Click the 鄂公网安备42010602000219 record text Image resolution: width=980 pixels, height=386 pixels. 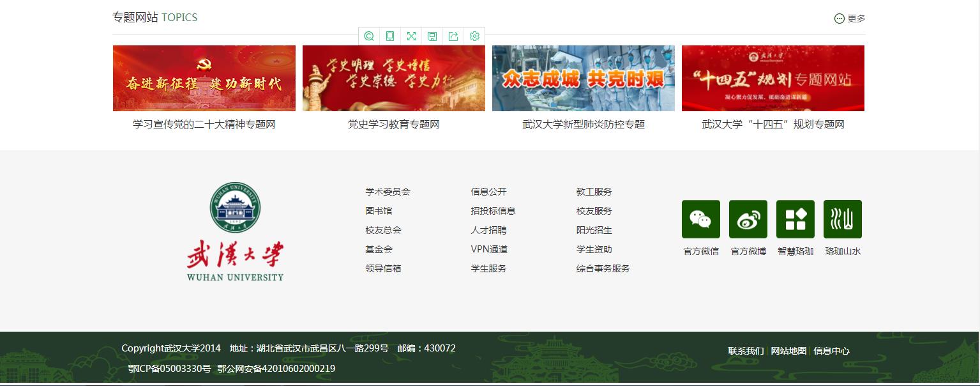click(x=276, y=369)
